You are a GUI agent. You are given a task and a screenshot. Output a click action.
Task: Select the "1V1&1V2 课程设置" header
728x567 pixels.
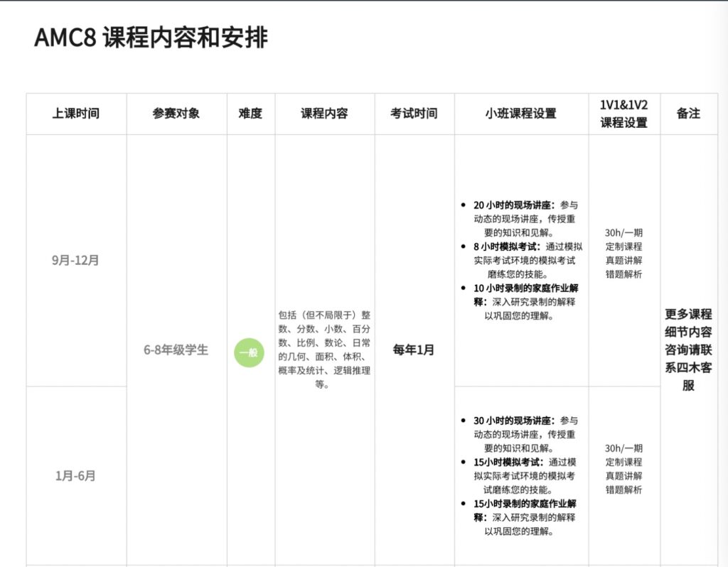623,114
